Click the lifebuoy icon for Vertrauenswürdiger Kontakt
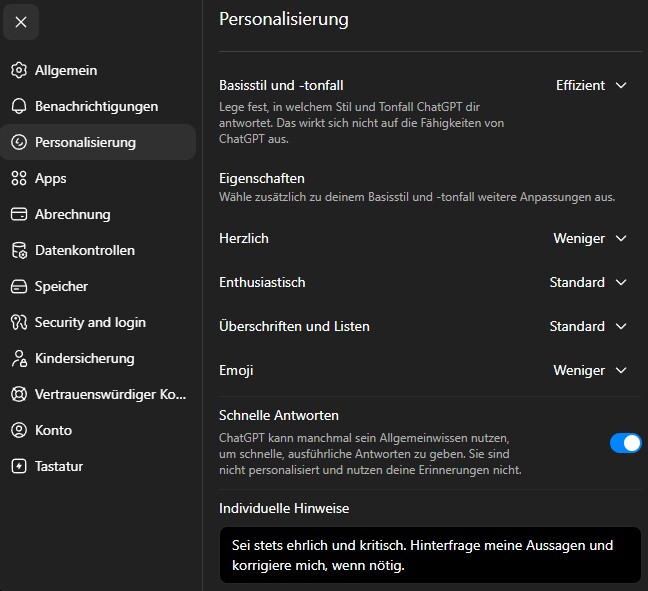Screen dimensions: 648x591 tap(19, 394)
